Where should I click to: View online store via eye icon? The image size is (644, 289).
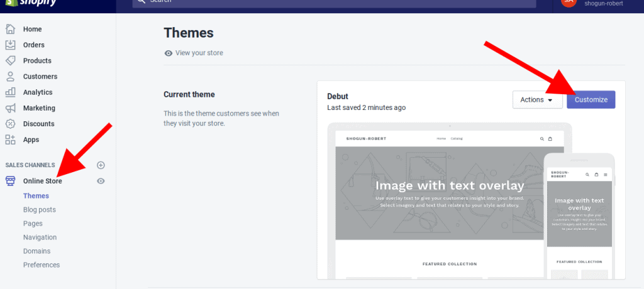tap(101, 181)
